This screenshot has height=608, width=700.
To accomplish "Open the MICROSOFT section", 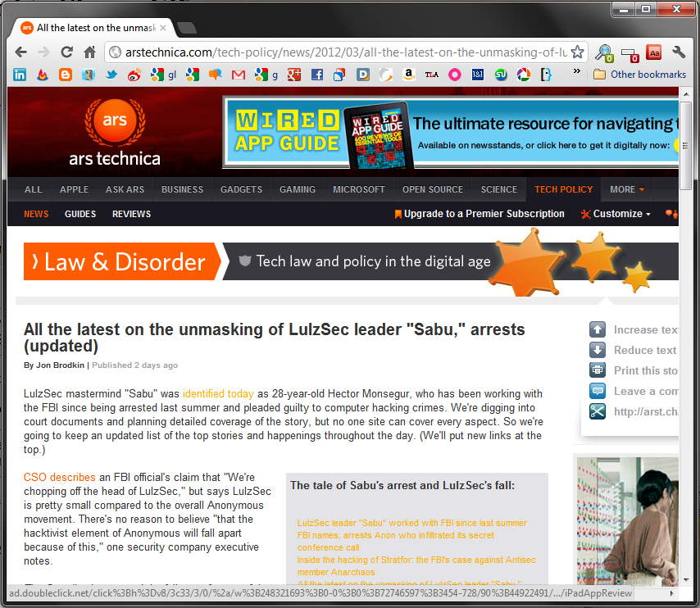I will (359, 189).
